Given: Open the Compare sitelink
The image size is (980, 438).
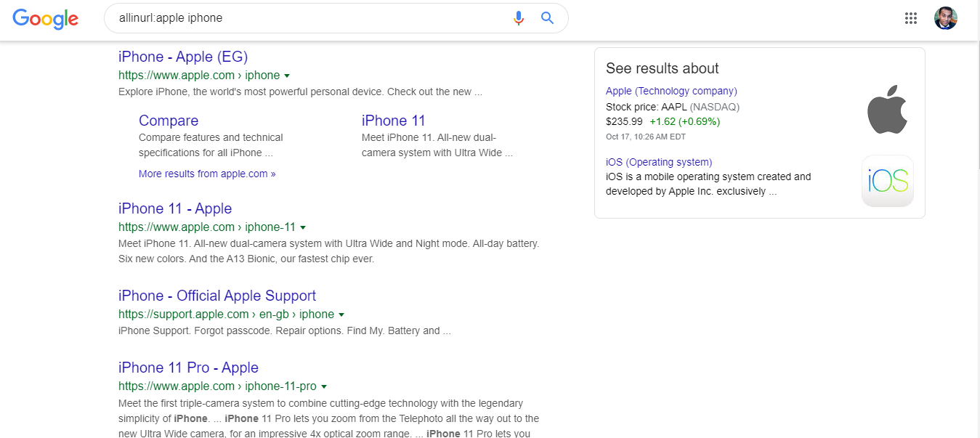Looking at the screenshot, I should pyautogui.click(x=169, y=121).
